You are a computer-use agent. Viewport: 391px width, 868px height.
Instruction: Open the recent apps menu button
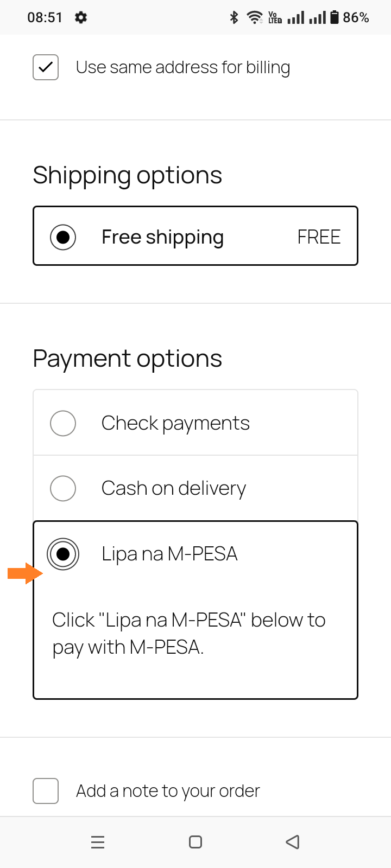98,842
